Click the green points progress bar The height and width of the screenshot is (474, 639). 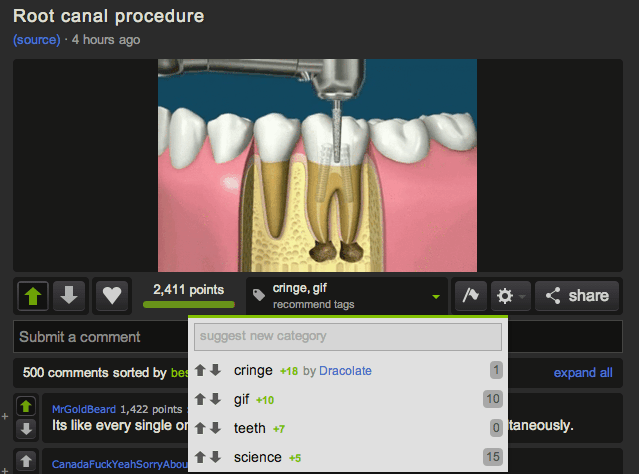(x=189, y=304)
